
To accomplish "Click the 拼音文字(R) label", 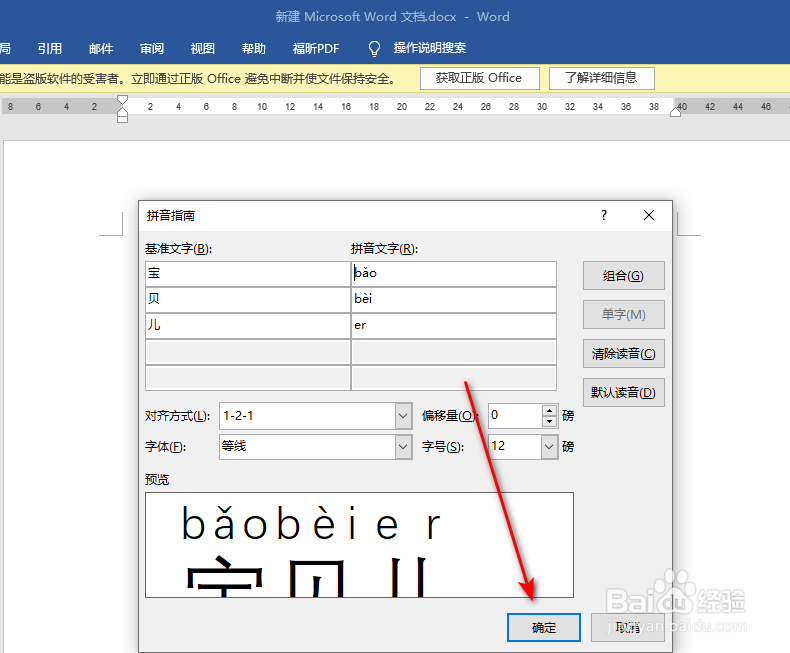I will coord(384,249).
